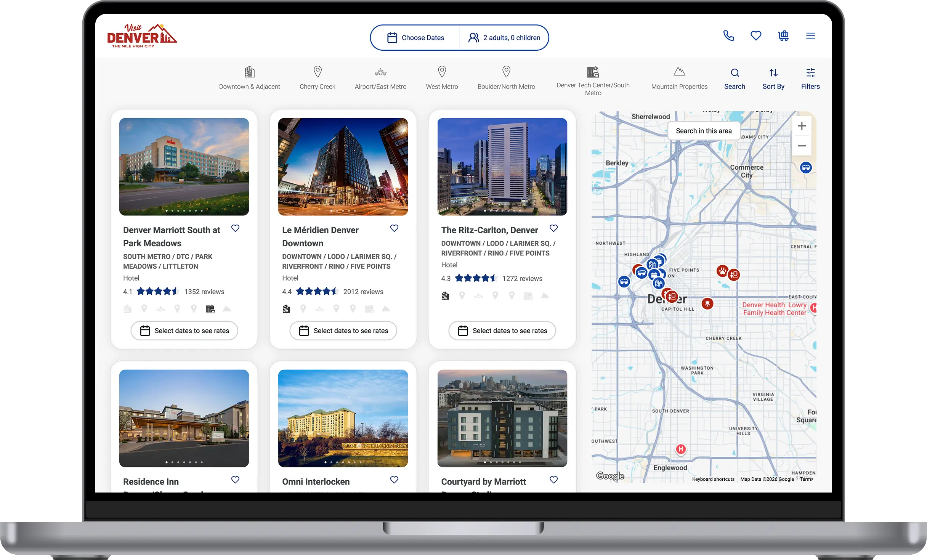Select Denver Tech Center/South Metro tab

click(593, 81)
